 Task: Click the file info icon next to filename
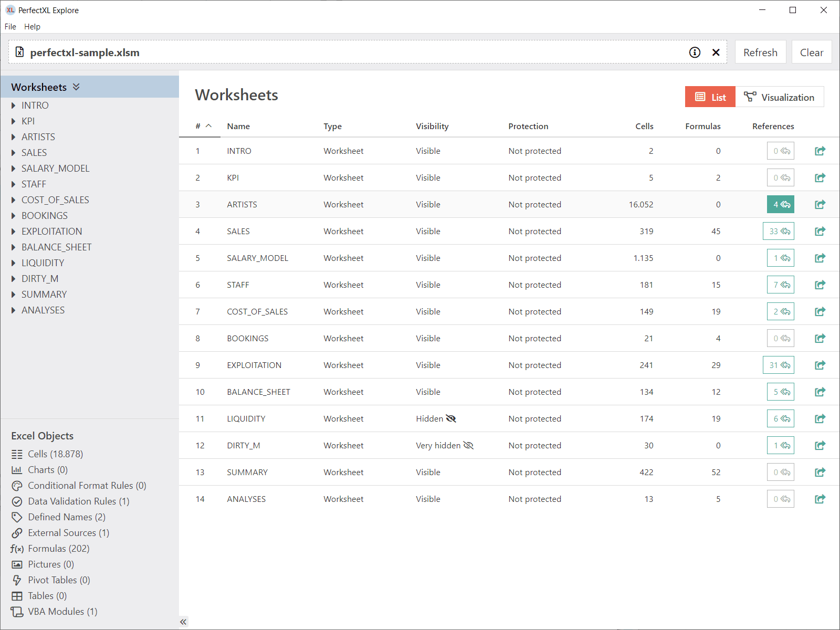[695, 52]
